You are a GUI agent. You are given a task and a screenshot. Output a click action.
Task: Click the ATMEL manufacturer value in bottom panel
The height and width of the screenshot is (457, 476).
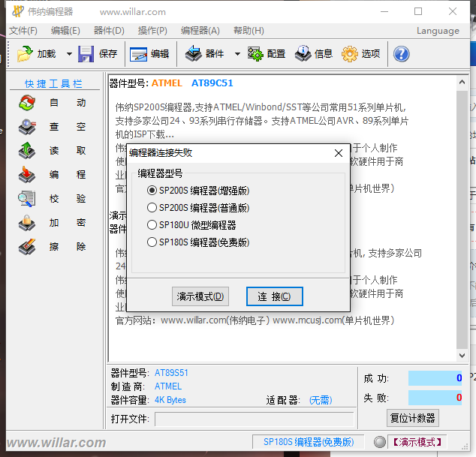(x=168, y=386)
